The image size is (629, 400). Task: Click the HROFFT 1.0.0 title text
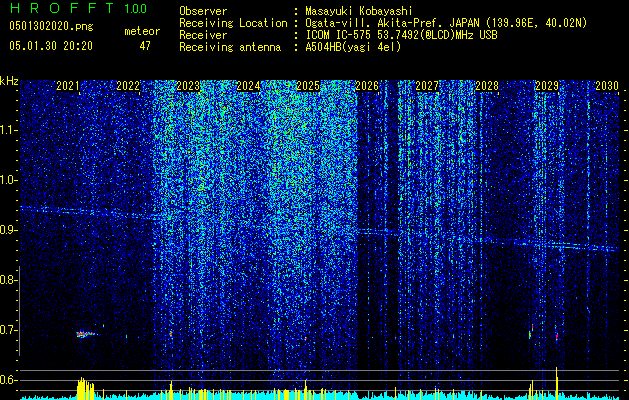tap(78, 8)
